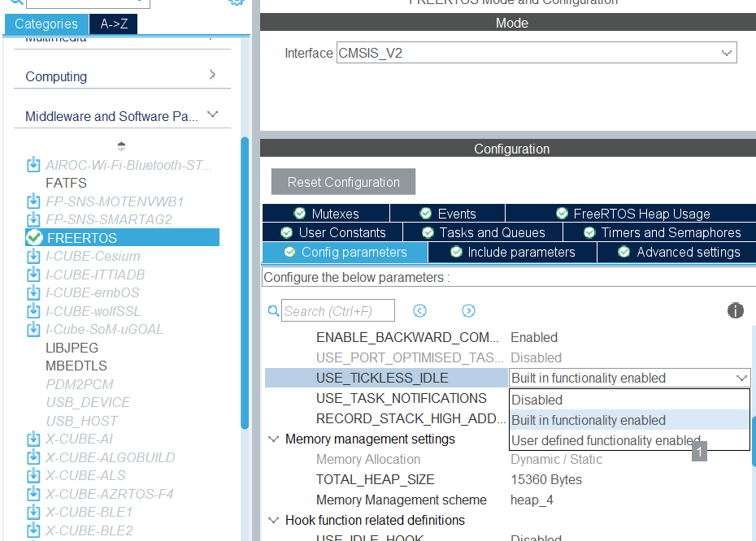Click the next search result arrow
The height and width of the screenshot is (541, 756).
point(469,310)
